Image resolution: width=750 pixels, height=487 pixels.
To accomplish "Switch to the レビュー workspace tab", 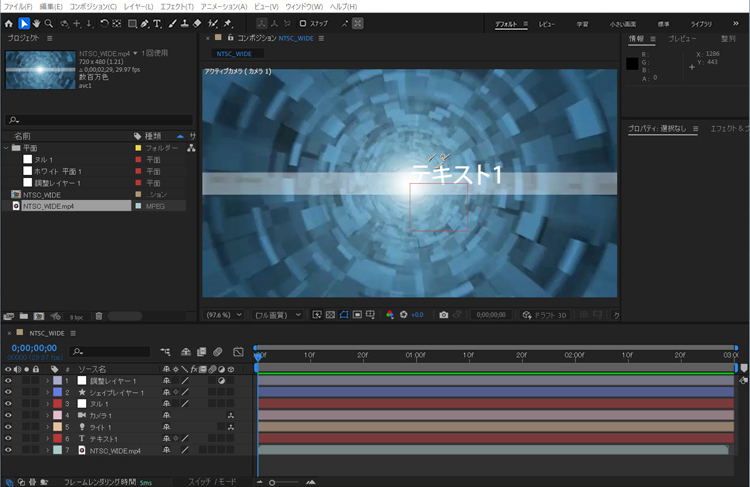I will (x=548, y=23).
